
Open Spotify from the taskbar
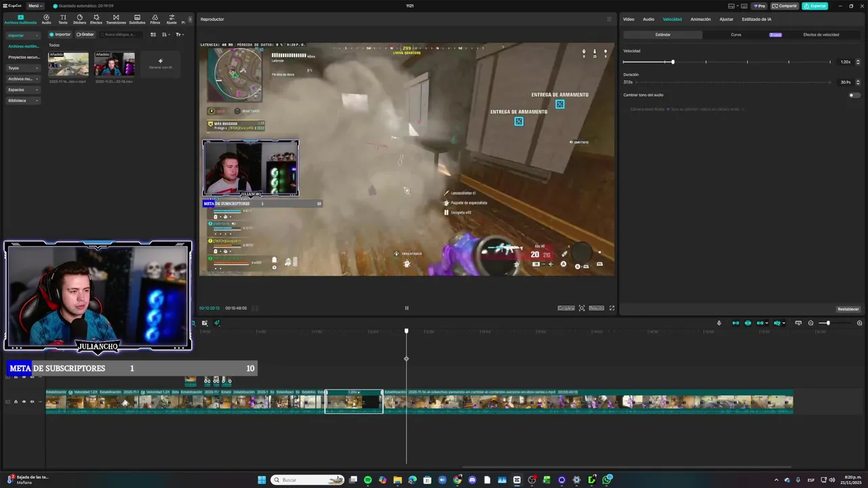pyautogui.click(x=368, y=480)
